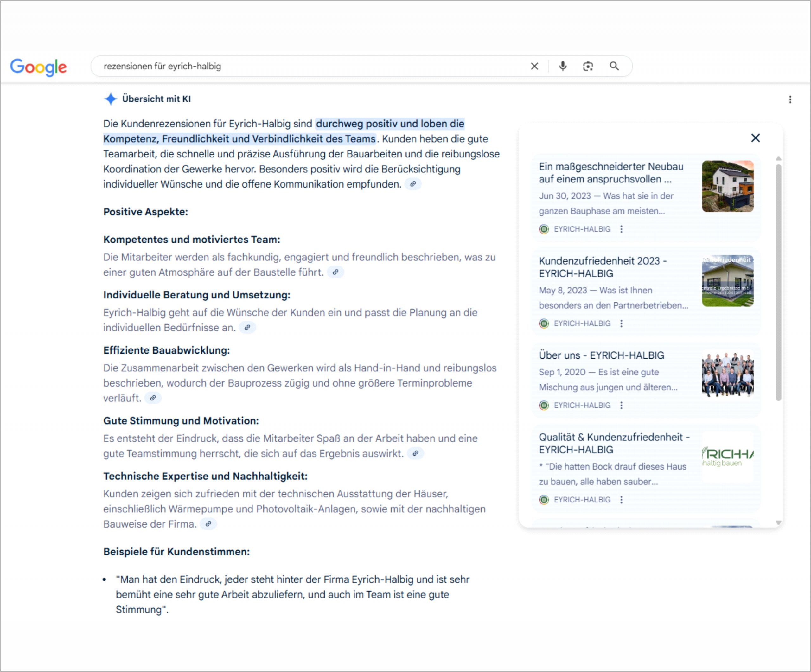
Task: Open source link for Kompetentes Team section
Action: [x=335, y=272]
